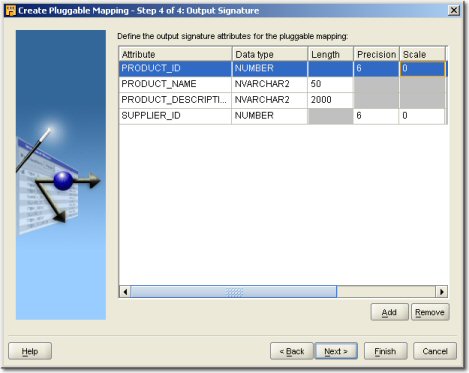The width and height of the screenshot is (469, 373).
Task: Click the horizontal scrollbar thumb
Action: coord(234,292)
